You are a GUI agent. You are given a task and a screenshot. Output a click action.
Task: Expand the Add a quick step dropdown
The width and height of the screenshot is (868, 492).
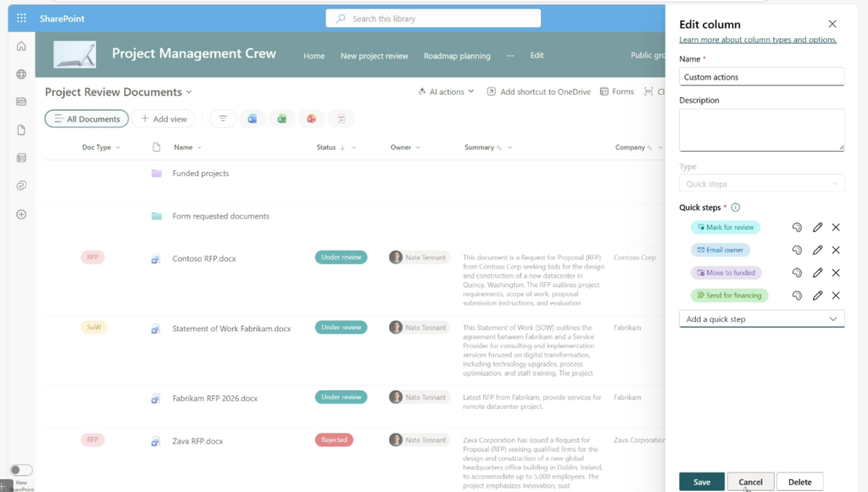point(761,319)
